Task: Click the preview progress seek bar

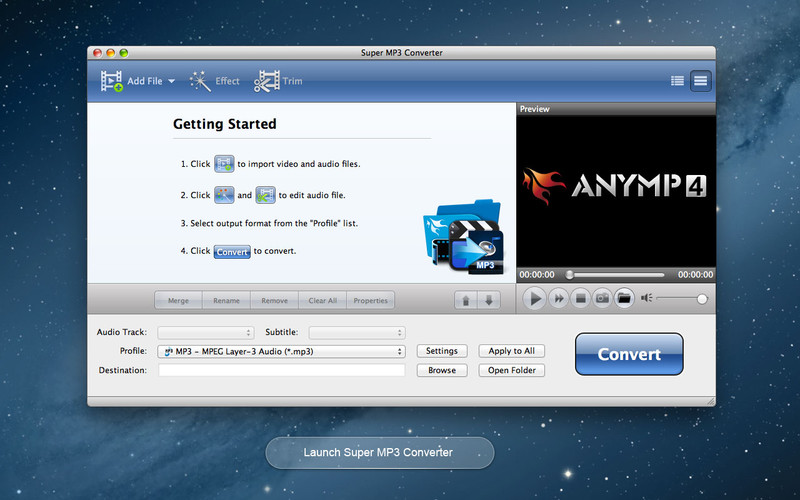Action: [616, 275]
